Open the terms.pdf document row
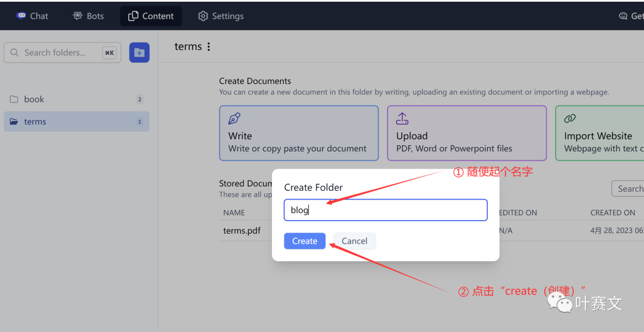Image resolution: width=644 pixels, height=332 pixels. [242, 231]
